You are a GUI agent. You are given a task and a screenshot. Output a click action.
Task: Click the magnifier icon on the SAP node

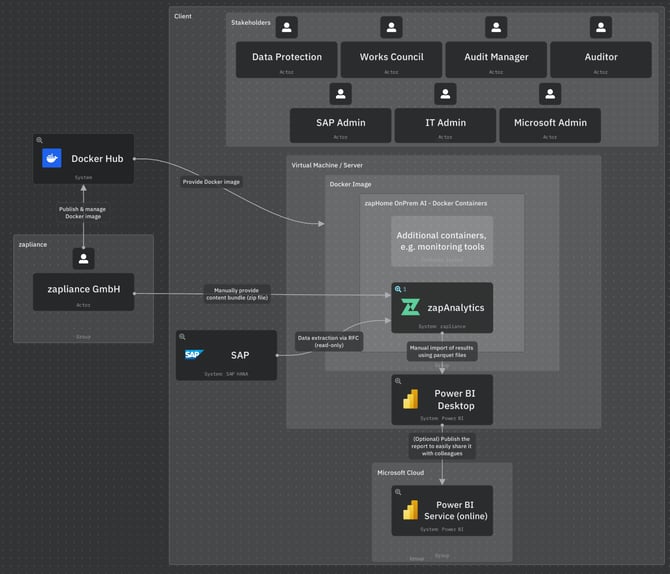[182, 337]
